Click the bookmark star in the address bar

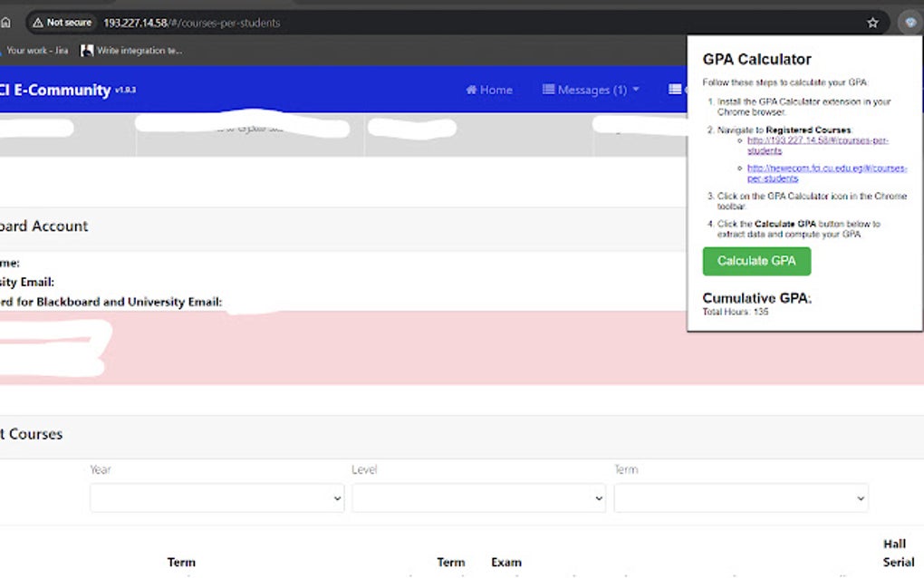[x=871, y=22]
